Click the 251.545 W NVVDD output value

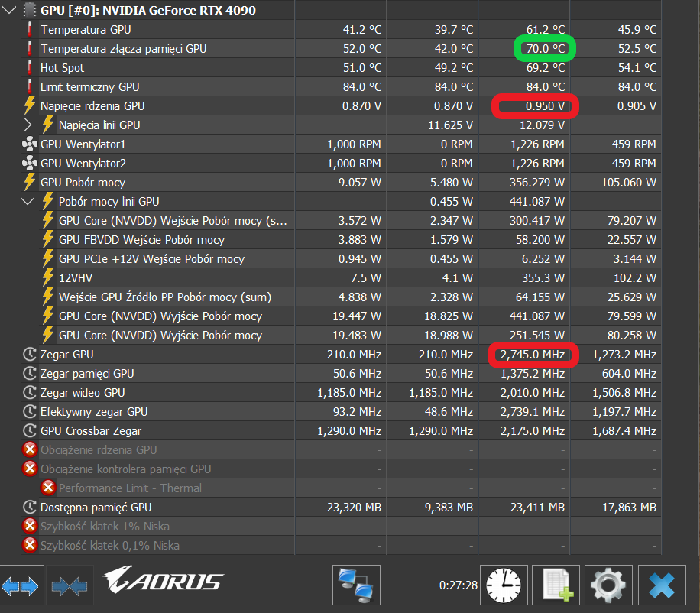click(537, 336)
